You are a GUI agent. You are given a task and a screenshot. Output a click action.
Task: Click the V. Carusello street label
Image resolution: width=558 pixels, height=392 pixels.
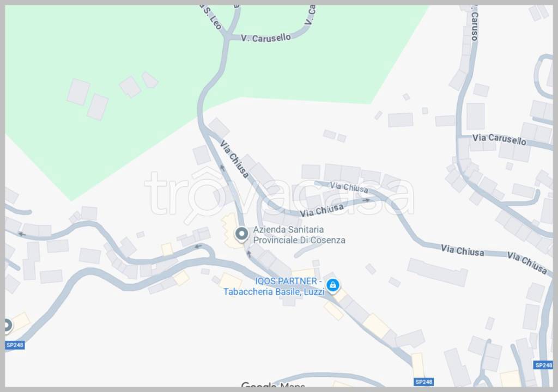point(266,38)
